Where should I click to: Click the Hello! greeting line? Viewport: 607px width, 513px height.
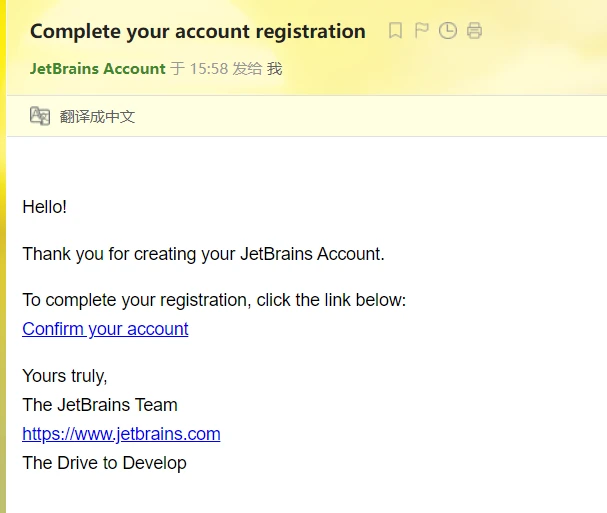(44, 207)
